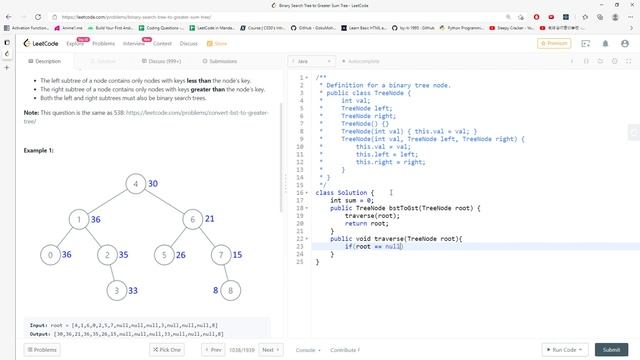Image resolution: width=640 pixels, height=360 pixels.
Task: Click the panel divider handle
Action: 285,184
